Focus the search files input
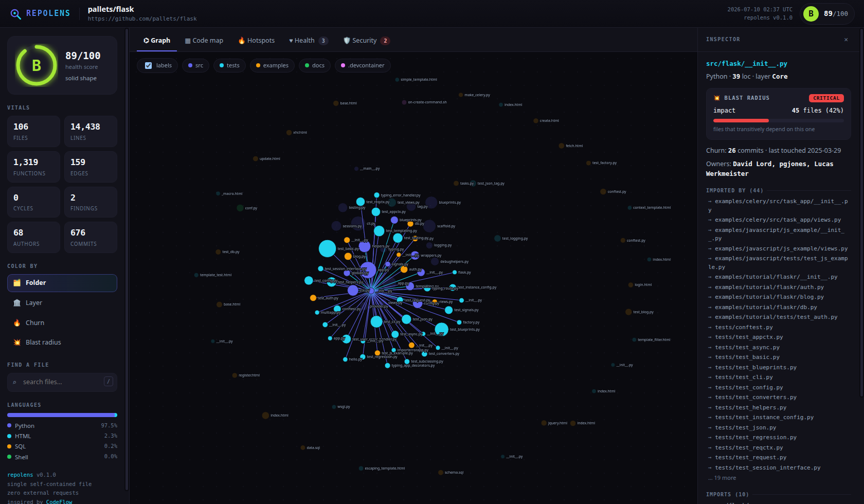864x504 pixels. 62,382
